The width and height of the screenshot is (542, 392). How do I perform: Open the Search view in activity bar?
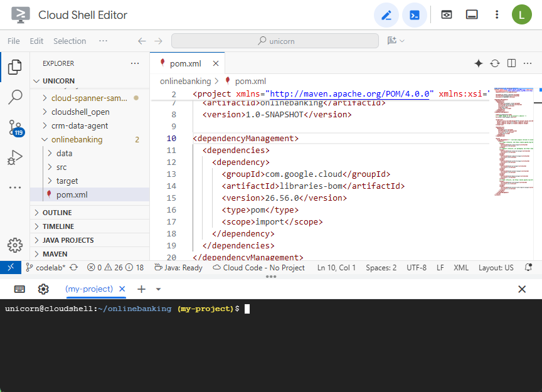pos(15,97)
